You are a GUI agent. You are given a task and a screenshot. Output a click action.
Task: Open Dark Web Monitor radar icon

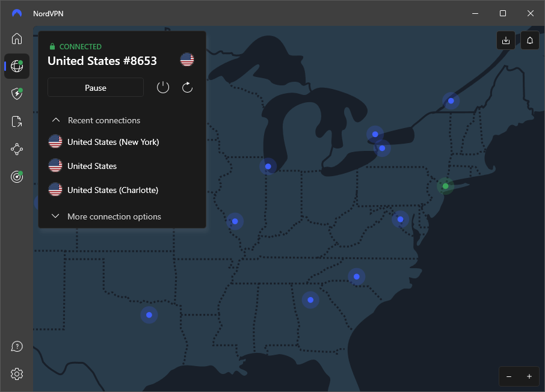(x=17, y=177)
